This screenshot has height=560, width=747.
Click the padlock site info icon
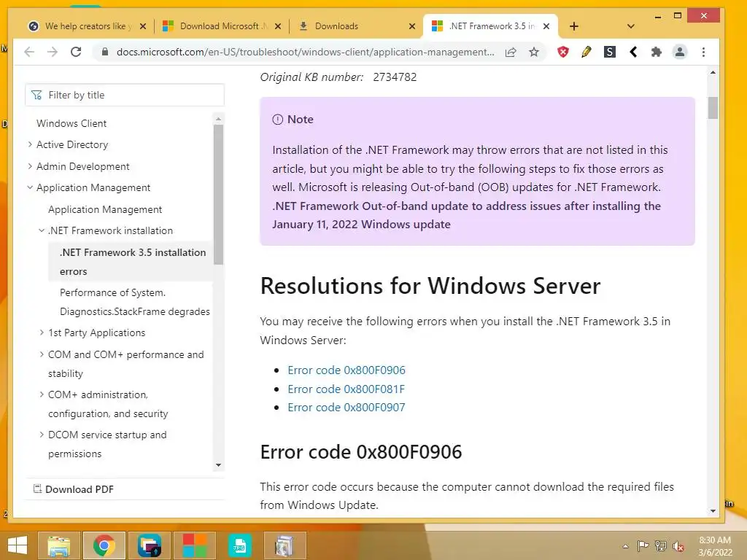click(x=105, y=52)
